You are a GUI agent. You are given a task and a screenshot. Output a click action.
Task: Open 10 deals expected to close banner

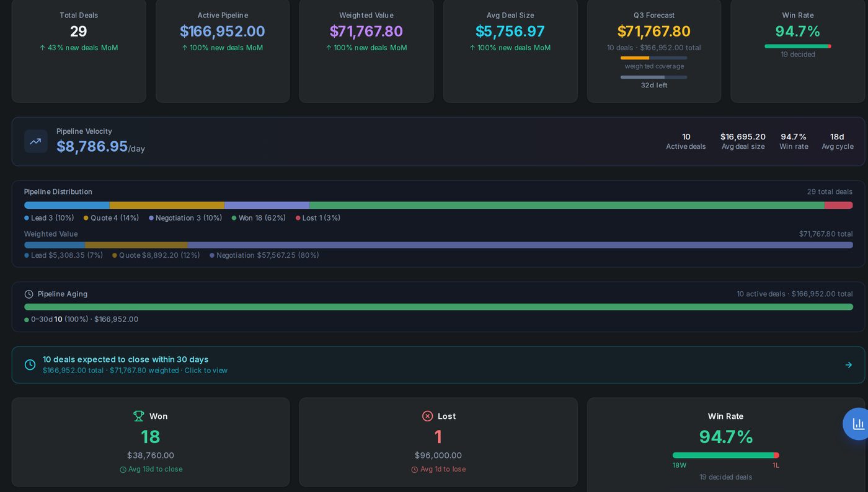438,364
